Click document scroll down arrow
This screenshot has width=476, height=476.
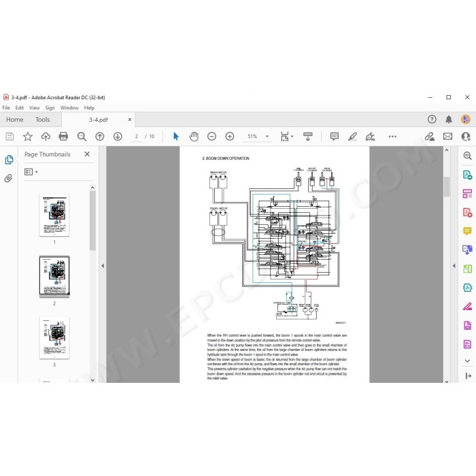point(447,381)
